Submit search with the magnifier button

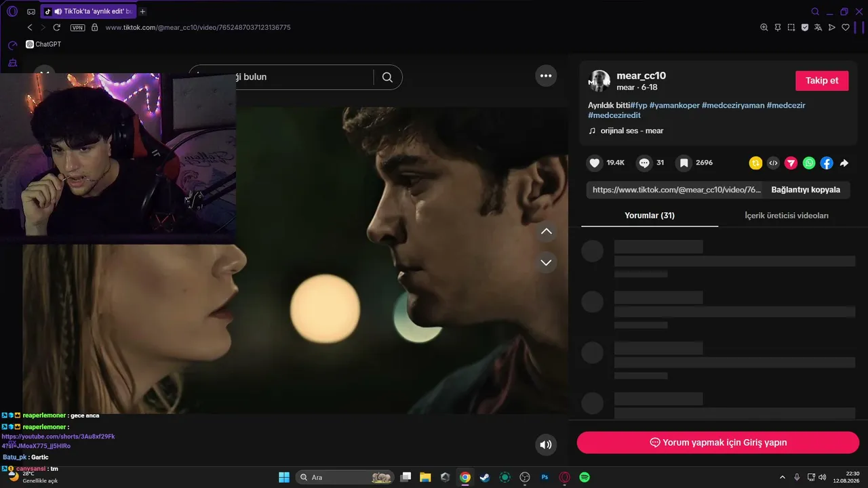387,77
